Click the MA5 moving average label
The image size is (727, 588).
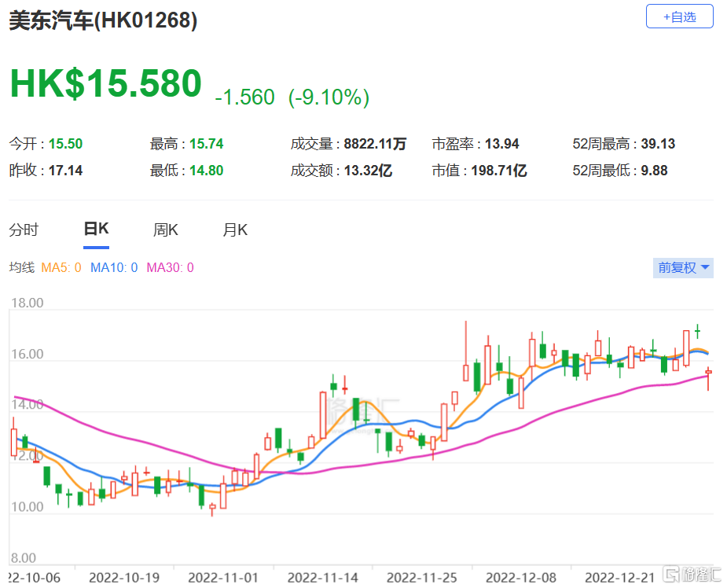click(x=61, y=267)
